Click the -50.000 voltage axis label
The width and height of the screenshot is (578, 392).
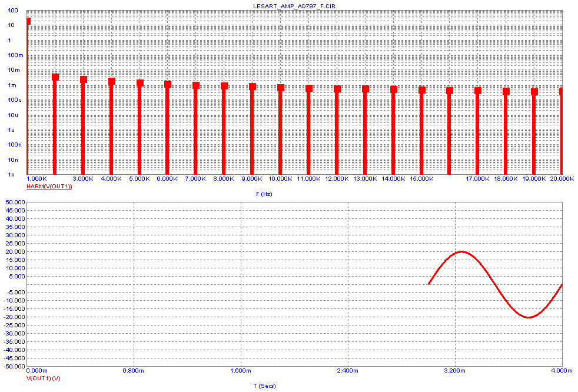pyautogui.click(x=14, y=366)
